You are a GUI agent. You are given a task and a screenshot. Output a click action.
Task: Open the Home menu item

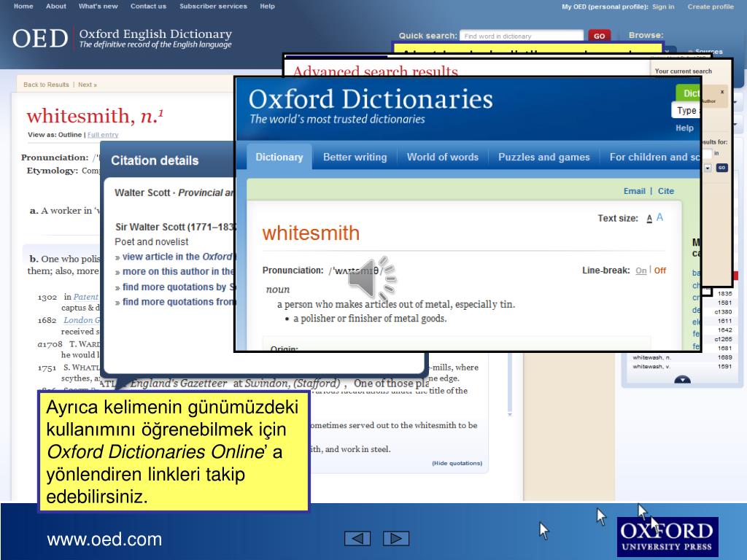click(x=23, y=6)
